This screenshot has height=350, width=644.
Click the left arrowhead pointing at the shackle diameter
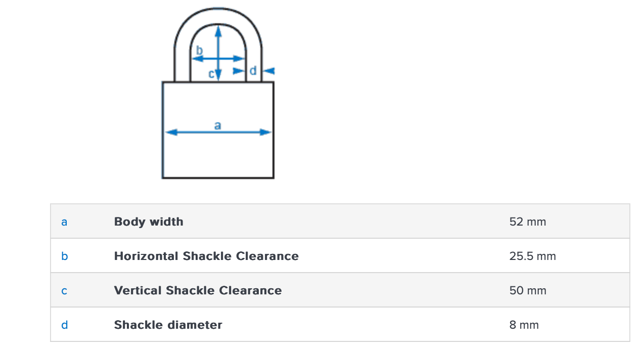click(x=238, y=71)
